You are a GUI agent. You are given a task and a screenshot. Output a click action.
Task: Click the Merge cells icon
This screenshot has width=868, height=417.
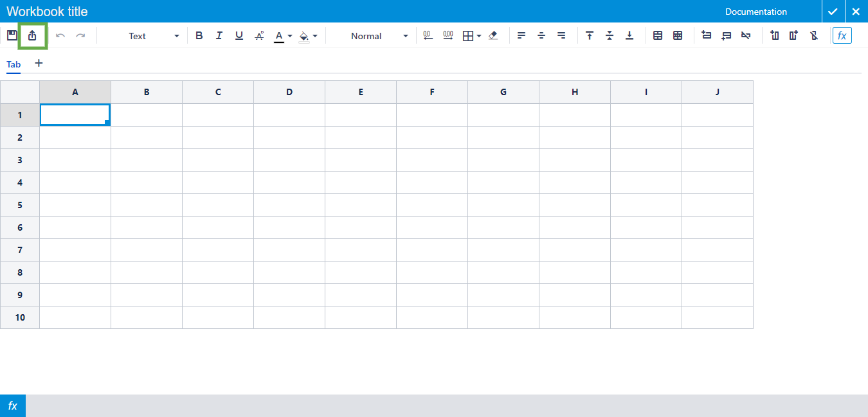658,35
